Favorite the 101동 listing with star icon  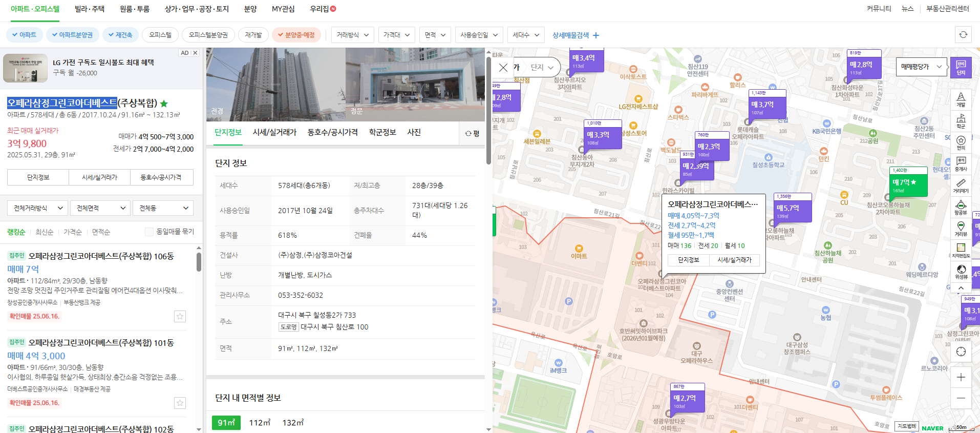(x=180, y=403)
